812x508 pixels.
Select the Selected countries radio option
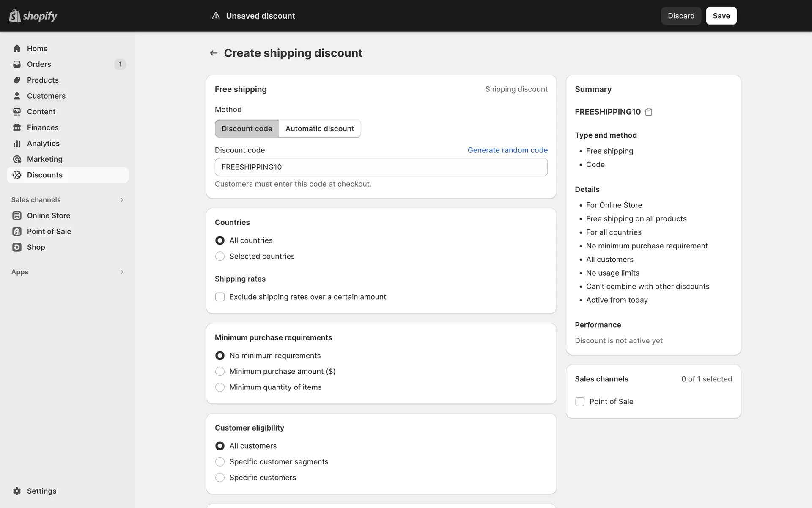220,256
